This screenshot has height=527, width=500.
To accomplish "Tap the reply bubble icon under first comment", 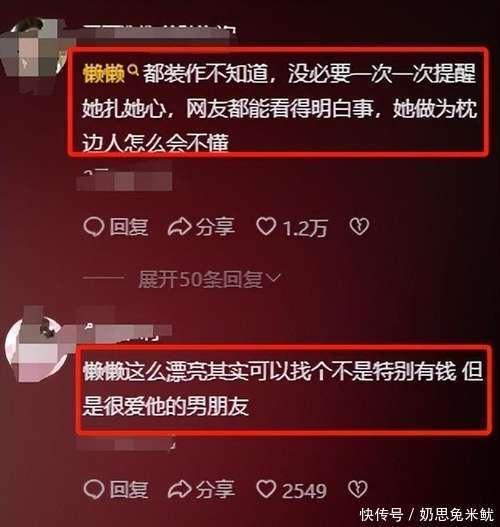I will 93,227.
